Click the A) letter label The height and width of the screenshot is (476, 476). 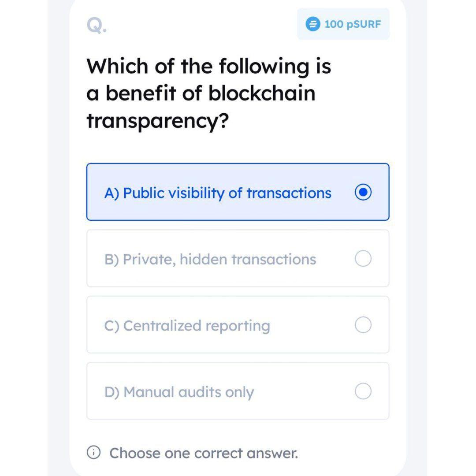point(112,193)
